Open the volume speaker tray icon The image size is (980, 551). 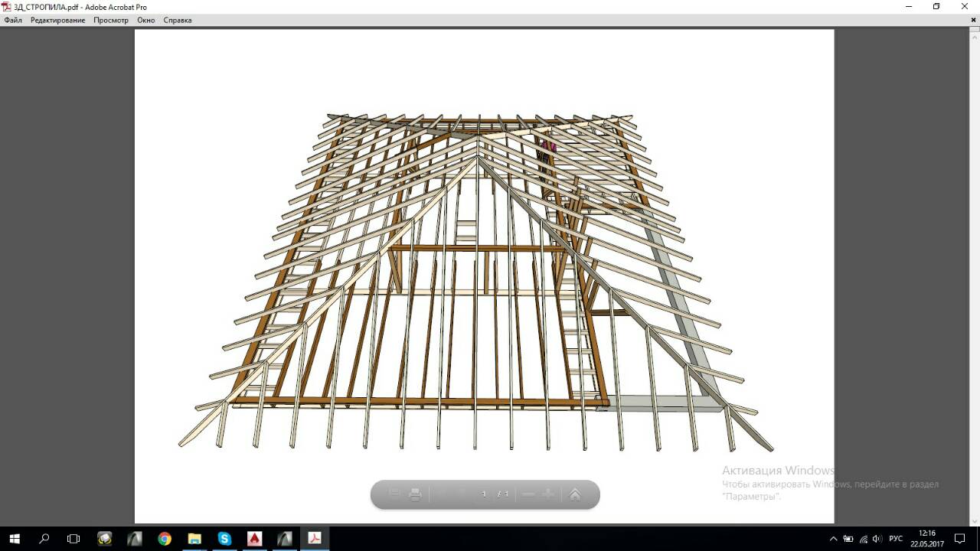pyautogui.click(x=877, y=539)
